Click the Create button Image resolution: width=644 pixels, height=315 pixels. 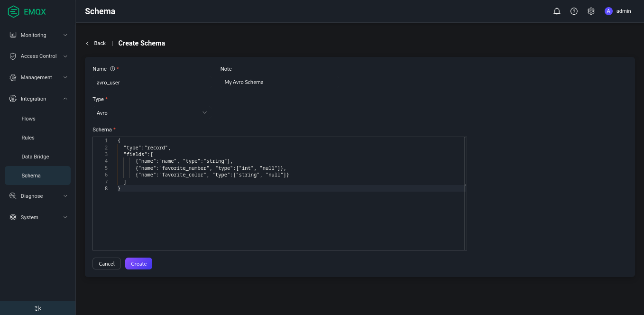coord(138,263)
